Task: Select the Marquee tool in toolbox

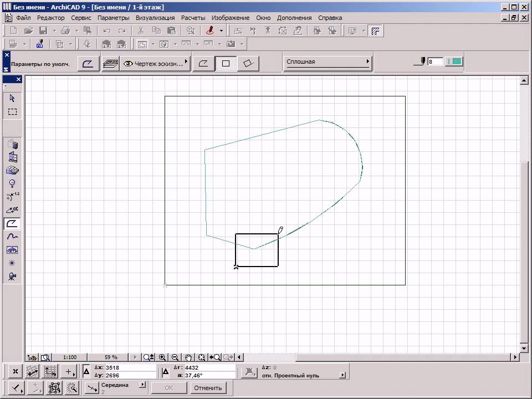Action: click(12, 111)
